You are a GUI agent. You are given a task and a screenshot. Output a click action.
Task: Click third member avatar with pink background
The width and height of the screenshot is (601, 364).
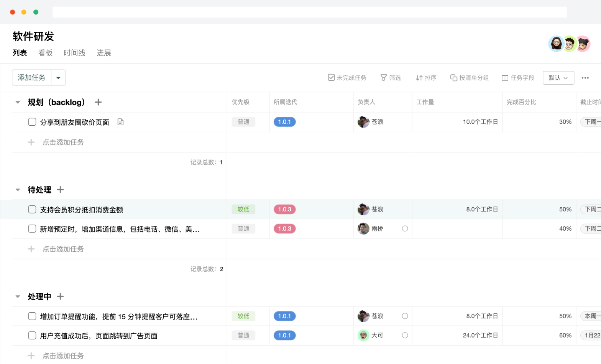[583, 44]
